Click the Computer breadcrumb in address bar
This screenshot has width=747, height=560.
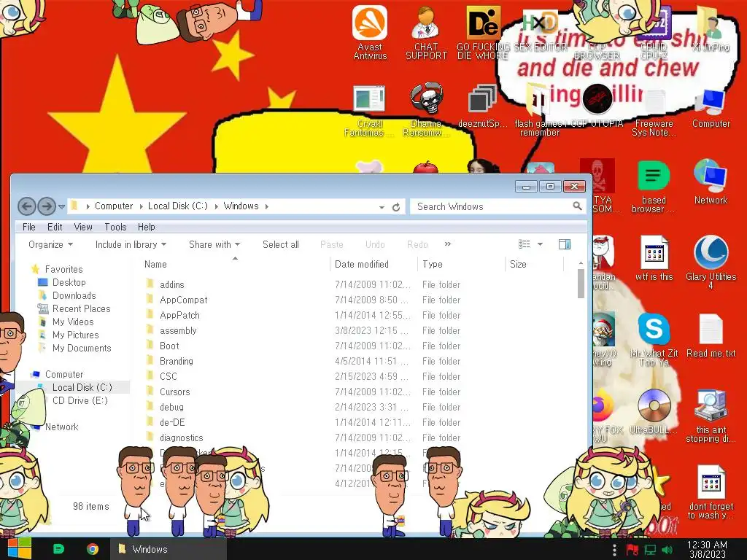(114, 206)
